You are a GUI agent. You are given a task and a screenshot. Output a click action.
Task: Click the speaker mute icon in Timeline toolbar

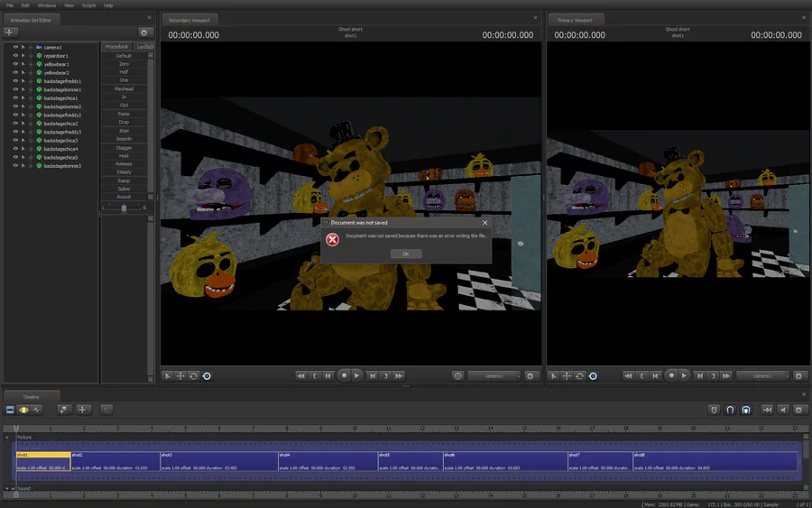point(783,410)
